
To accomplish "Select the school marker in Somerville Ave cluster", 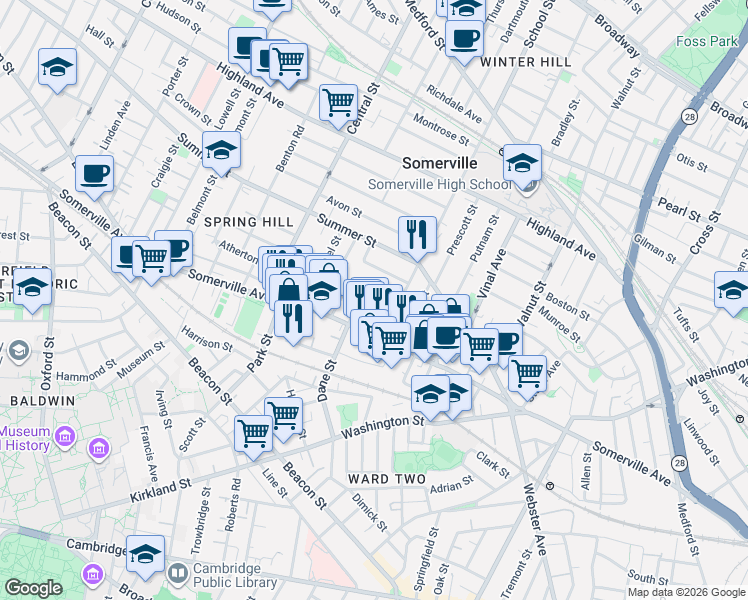I will pos(322,293).
